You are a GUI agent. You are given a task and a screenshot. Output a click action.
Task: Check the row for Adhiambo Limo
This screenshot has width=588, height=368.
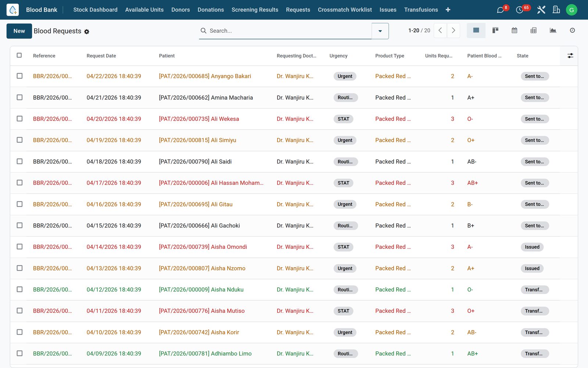(x=19, y=353)
